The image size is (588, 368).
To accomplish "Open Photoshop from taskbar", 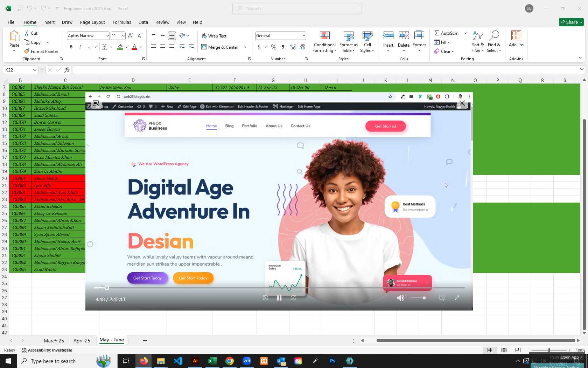I will tap(332, 361).
